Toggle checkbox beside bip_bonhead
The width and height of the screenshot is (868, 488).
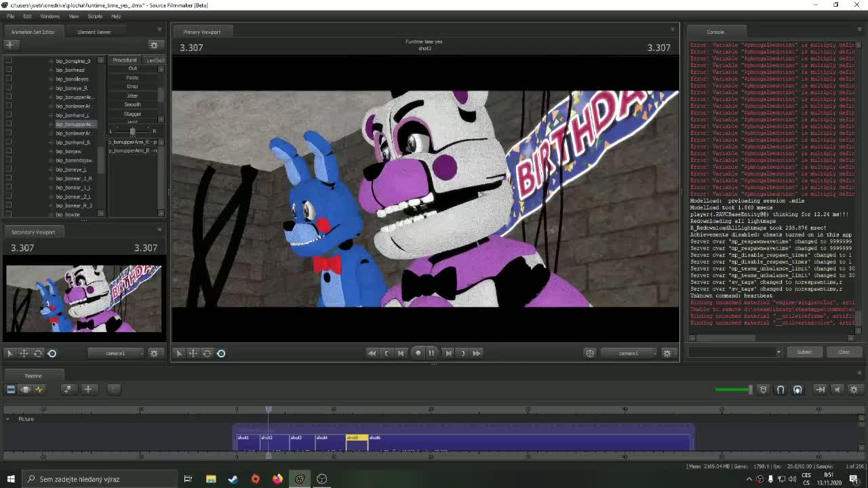(8, 70)
